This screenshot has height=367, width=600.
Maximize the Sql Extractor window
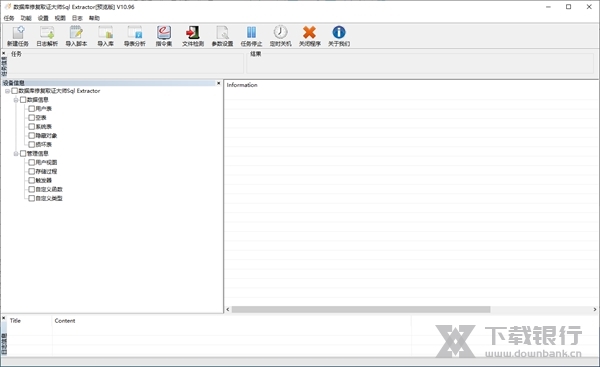pos(569,7)
